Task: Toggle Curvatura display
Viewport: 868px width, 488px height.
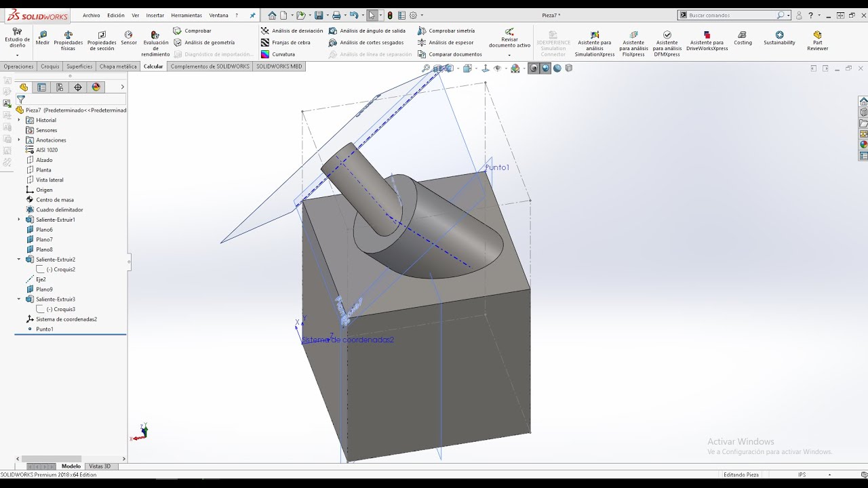Action: [278, 54]
